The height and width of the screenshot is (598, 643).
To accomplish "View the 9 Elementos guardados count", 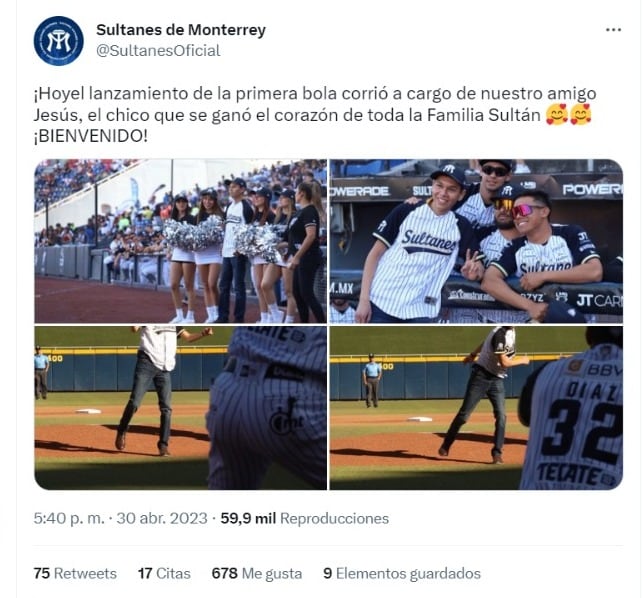I will pyautogui.click(x=402, y=573).
